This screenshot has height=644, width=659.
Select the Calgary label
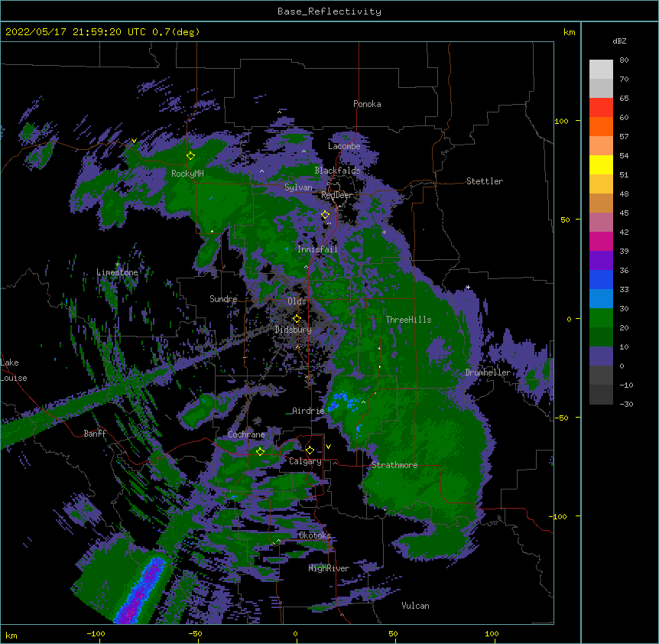point(305,461)
